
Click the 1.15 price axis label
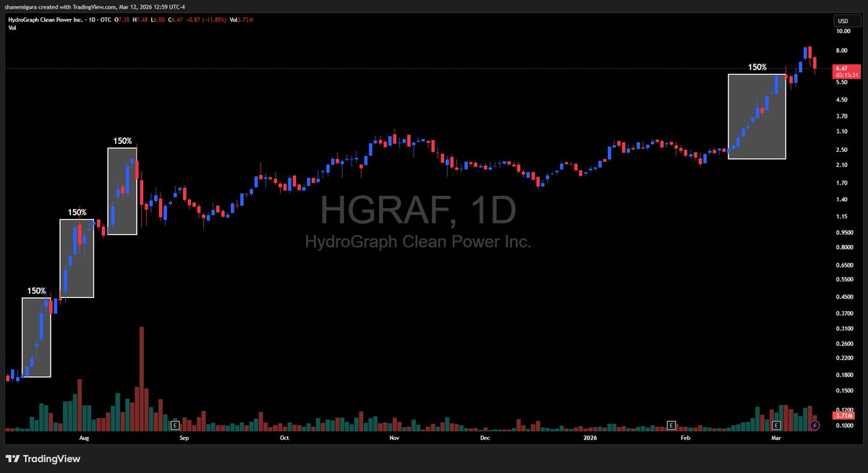843,217
